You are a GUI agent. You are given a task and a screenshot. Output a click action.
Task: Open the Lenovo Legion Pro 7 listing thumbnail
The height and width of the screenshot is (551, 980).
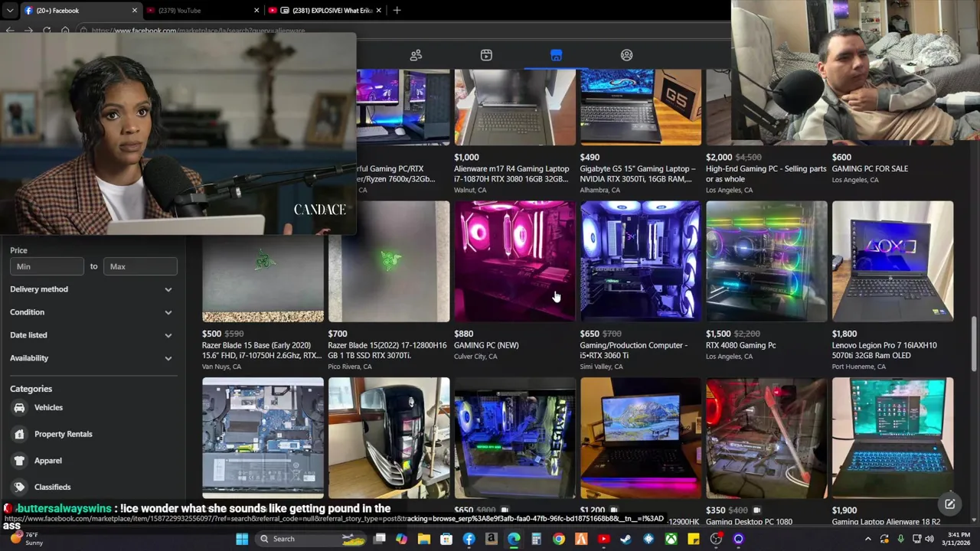[893, 261]
